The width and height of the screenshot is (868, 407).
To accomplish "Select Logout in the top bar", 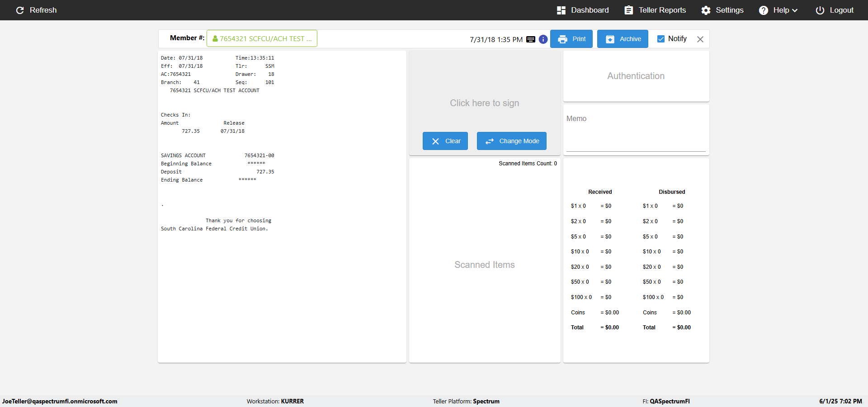I will (x=835, y=10).
